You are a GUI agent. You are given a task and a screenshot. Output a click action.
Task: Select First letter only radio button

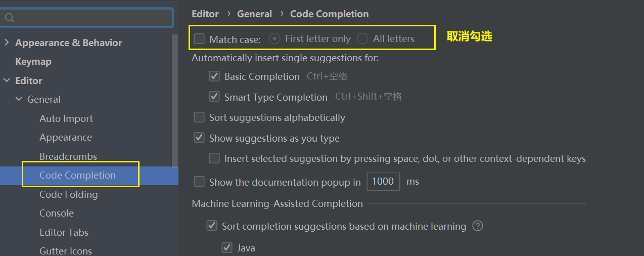[x=274, y=39]
